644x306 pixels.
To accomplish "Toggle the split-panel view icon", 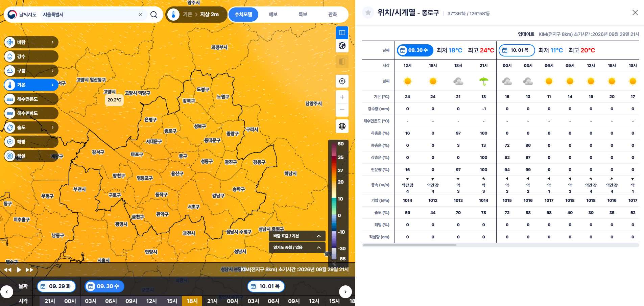I will (342, 33).
